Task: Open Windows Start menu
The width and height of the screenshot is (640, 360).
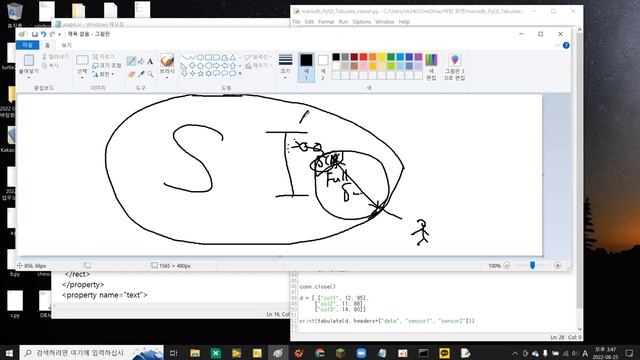Action: coord(9,353)
